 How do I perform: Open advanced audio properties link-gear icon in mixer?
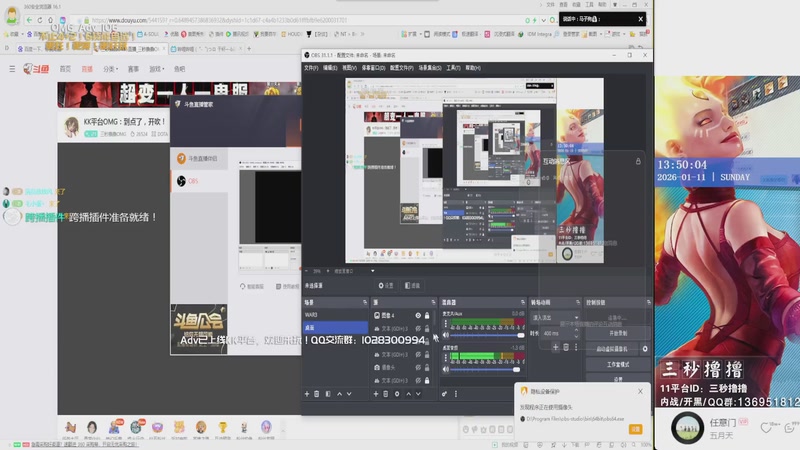(x=444, y=394)
